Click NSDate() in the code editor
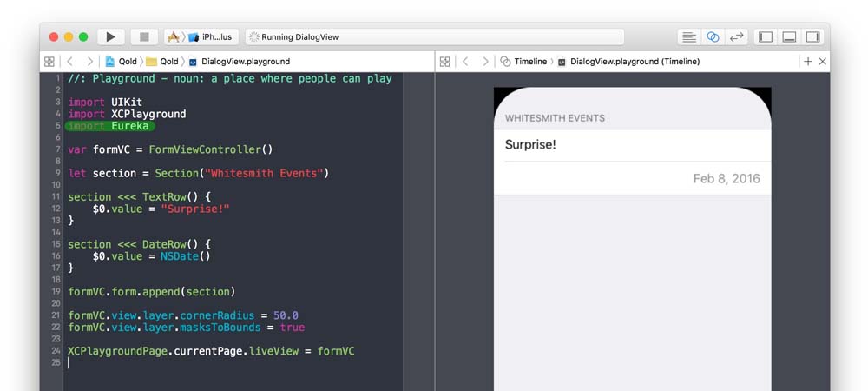The image size is (868, 391). [186, 256]
